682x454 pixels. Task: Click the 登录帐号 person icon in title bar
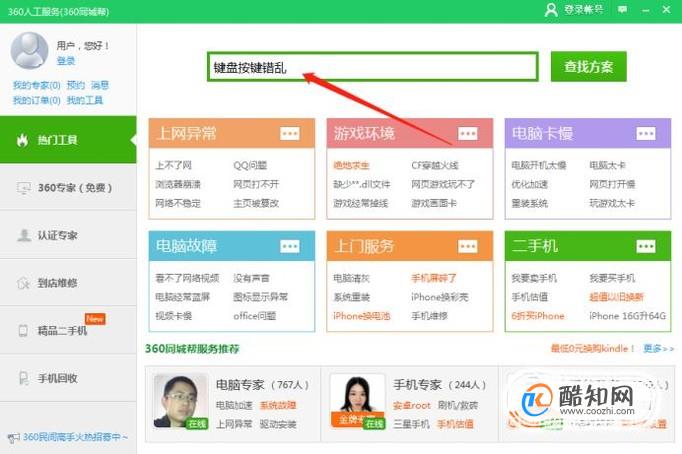point(551,10)
